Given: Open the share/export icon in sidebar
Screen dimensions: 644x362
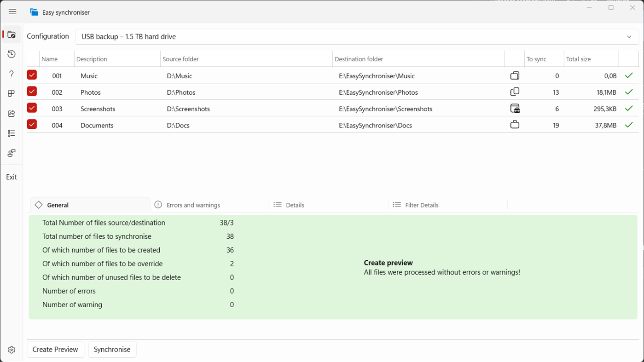Looking at the screenshot, I should [12, 114].
